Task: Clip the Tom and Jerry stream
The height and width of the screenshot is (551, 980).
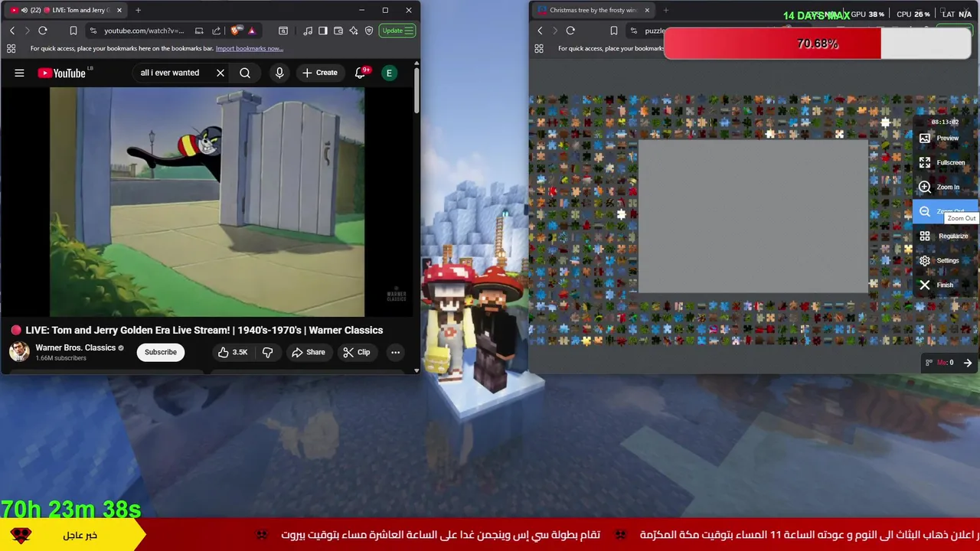Action: (x=356, y=352)
